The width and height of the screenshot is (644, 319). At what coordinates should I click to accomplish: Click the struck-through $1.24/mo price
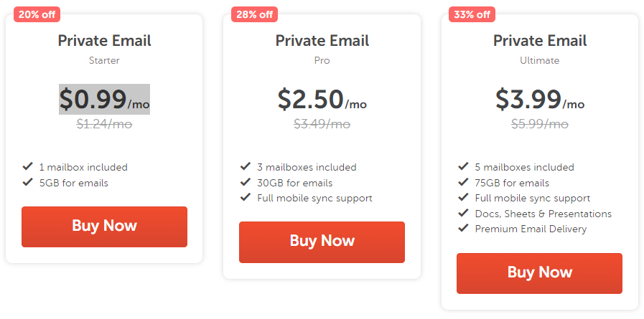[x=104, y=124]
